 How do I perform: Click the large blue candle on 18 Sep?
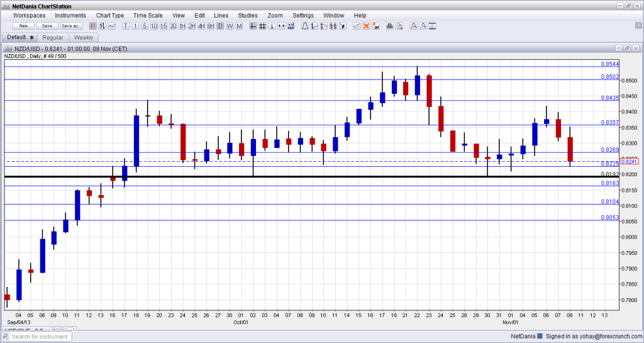[x=136, y=140]
